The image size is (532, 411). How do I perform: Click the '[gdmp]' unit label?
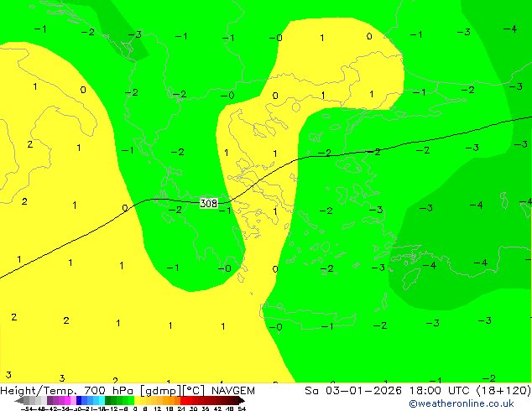[160, 391]
